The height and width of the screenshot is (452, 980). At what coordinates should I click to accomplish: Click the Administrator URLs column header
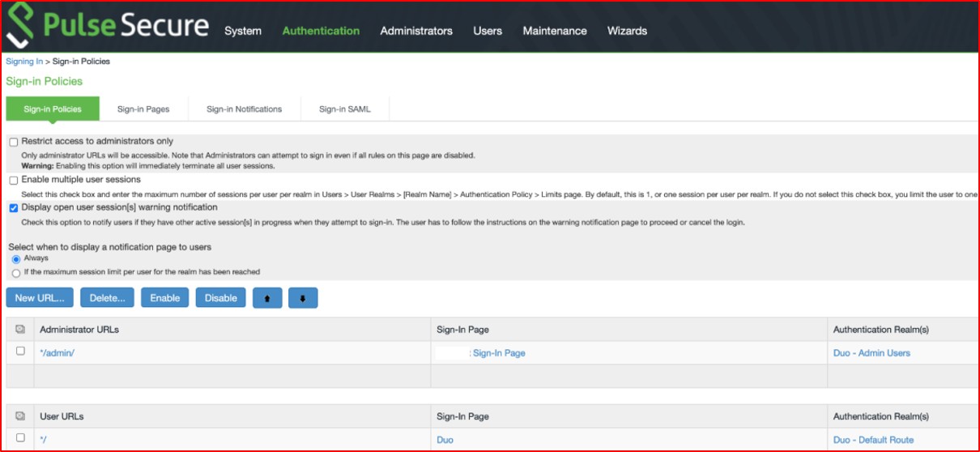[x=79, y=330]
